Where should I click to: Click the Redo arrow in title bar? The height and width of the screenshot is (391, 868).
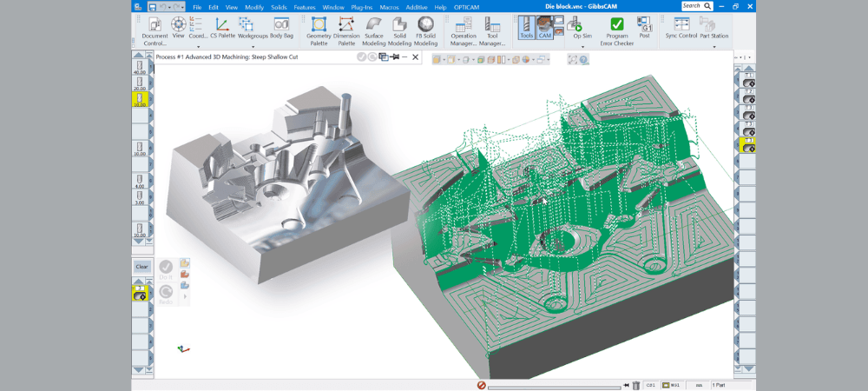tap(177, 7)
